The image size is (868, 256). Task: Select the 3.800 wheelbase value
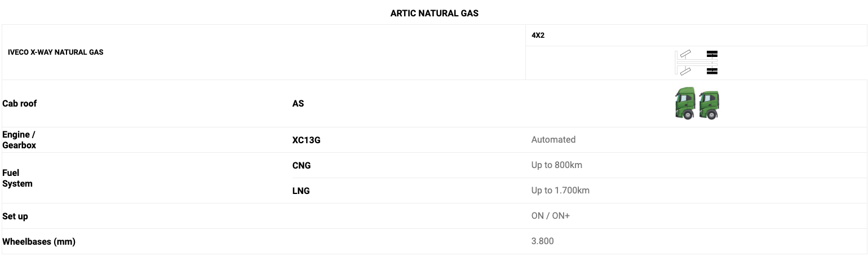click(542, 241)
